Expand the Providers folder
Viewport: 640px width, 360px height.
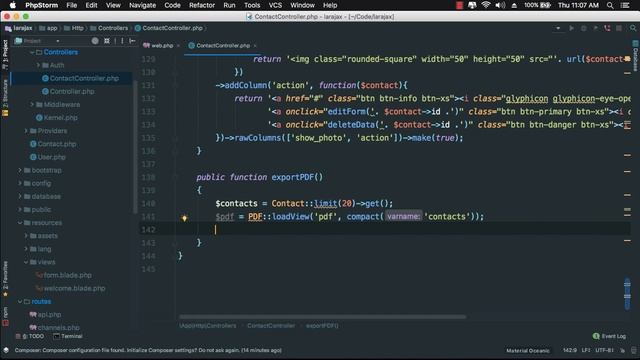coord(26,131)
